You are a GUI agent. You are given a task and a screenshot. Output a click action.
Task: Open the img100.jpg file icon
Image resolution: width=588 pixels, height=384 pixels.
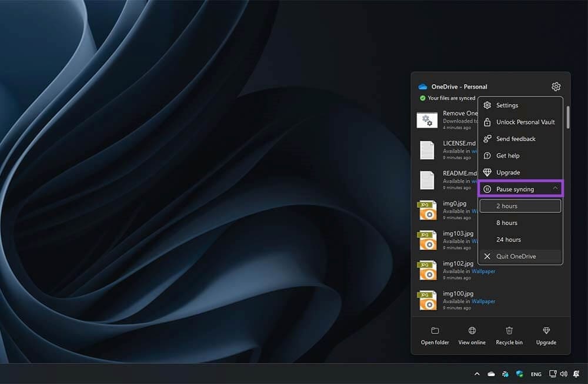[x=427, y=300]
